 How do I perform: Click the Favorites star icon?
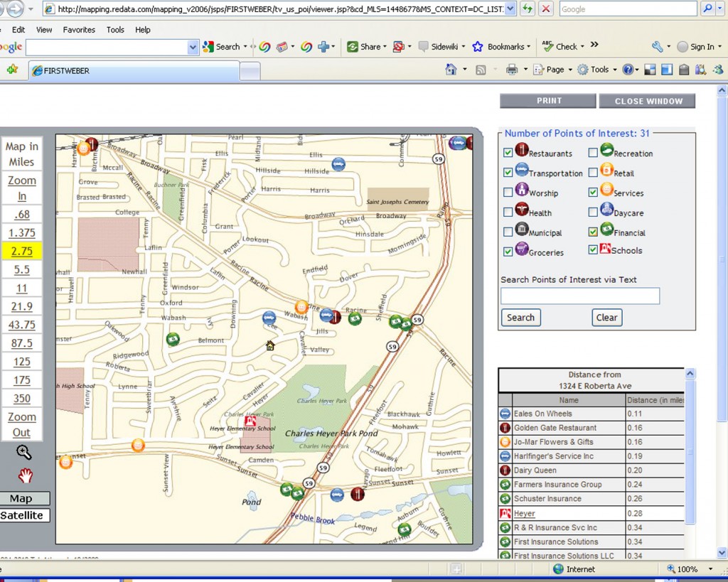tap(12, 70)
